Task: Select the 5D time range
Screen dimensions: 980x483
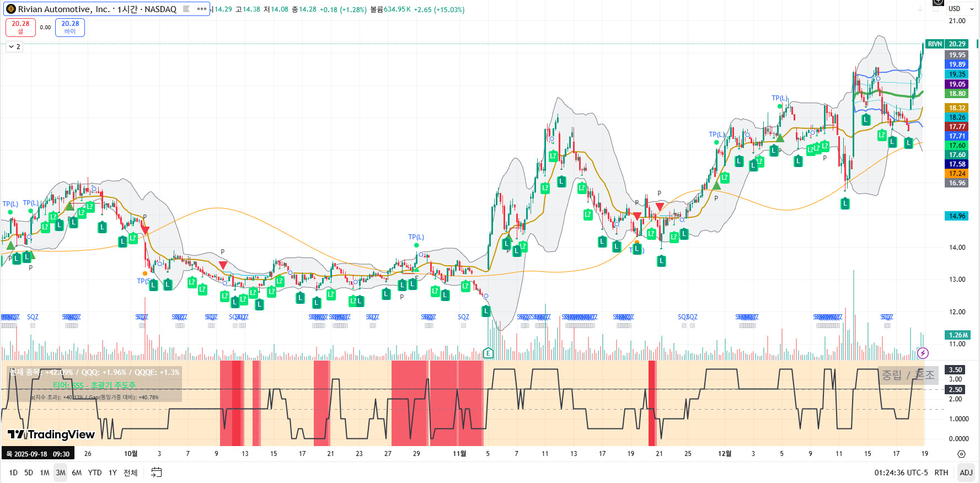Action: [x=29, y=473]
